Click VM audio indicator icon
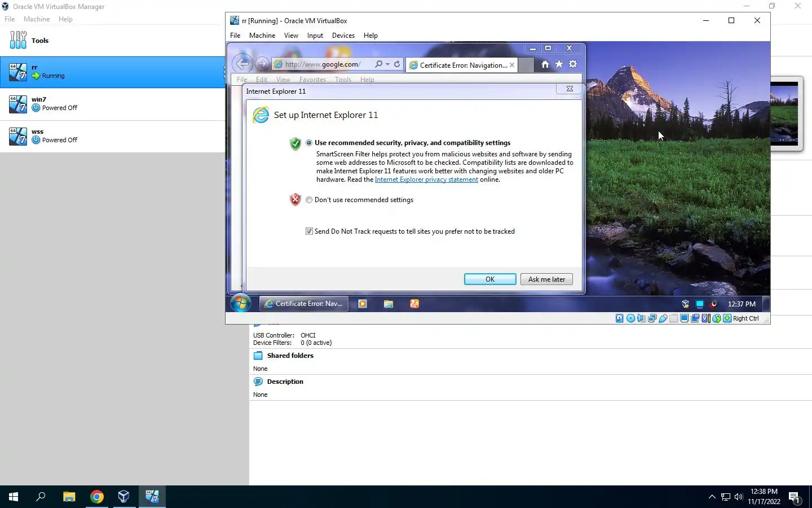Image resolution: width=812 pixels, height=508 pixels. (x=641, y=318)
